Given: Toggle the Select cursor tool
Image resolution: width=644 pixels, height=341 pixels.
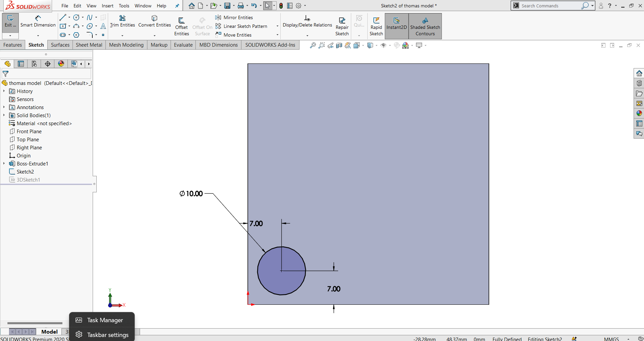Looking at the screenshot, I should click(268, 6).
